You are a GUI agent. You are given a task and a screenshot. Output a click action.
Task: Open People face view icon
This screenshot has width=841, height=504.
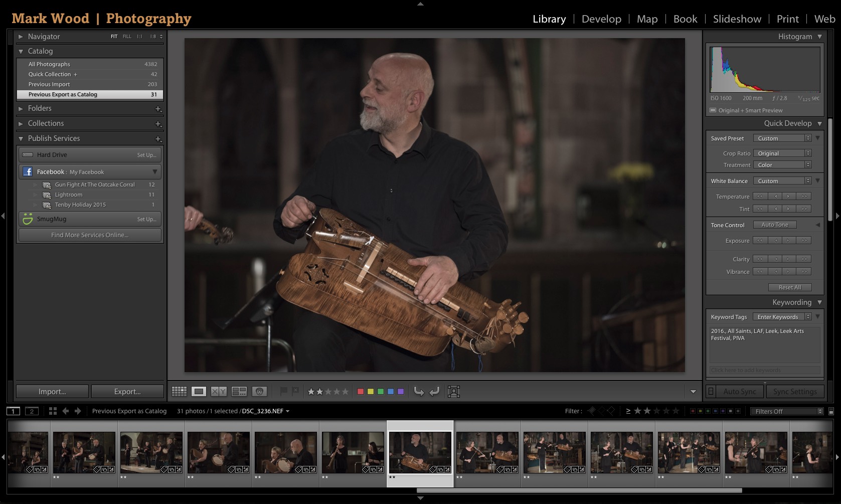(259, 392)
